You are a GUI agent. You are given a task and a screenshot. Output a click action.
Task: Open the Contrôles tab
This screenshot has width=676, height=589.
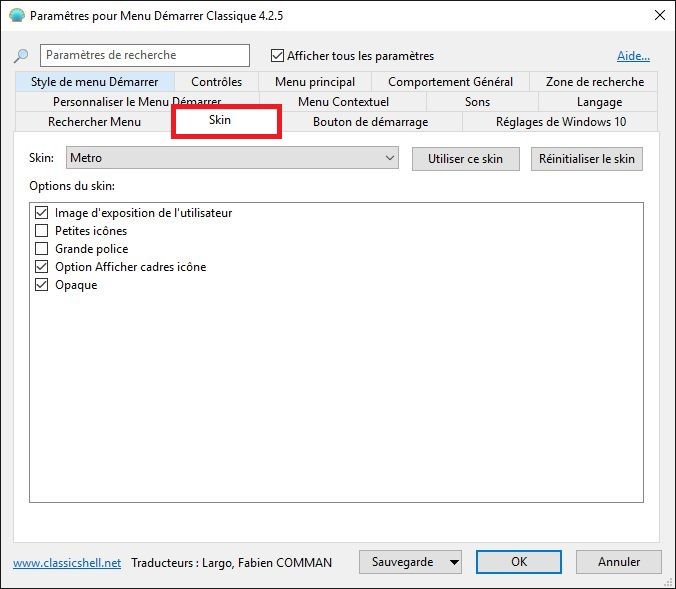(x=216, y=81)
